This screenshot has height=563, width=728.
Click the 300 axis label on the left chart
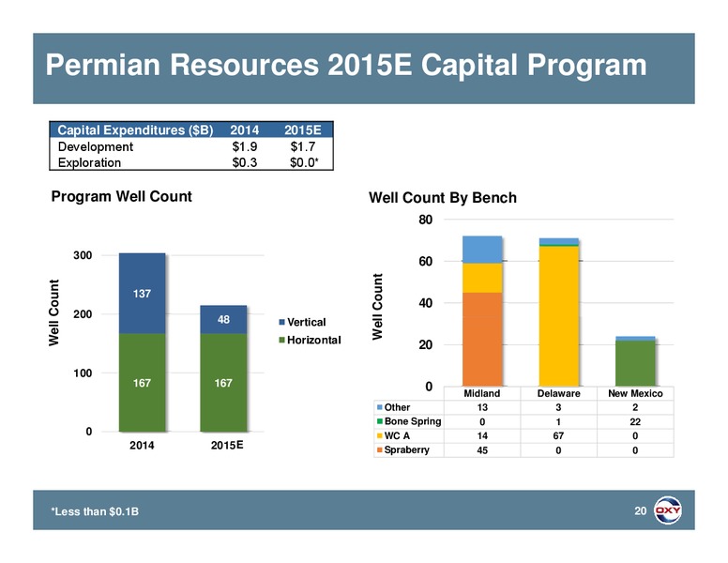[x=83, y=255]
